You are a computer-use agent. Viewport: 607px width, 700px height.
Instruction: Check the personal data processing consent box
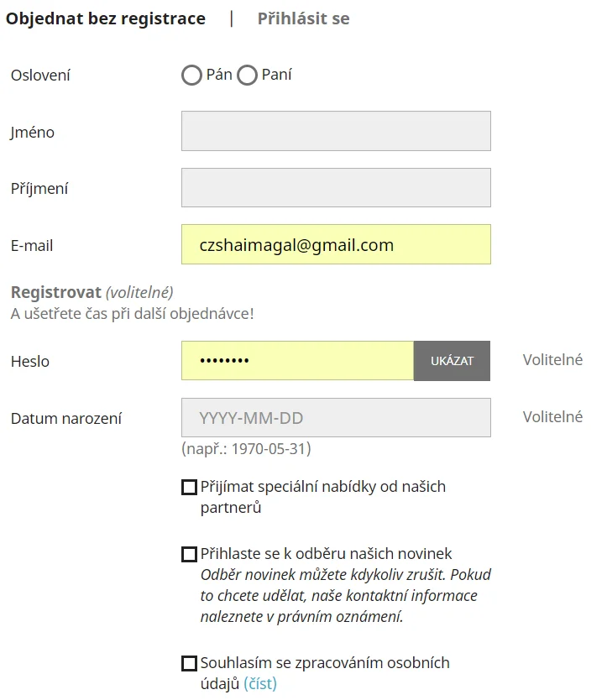189,663
